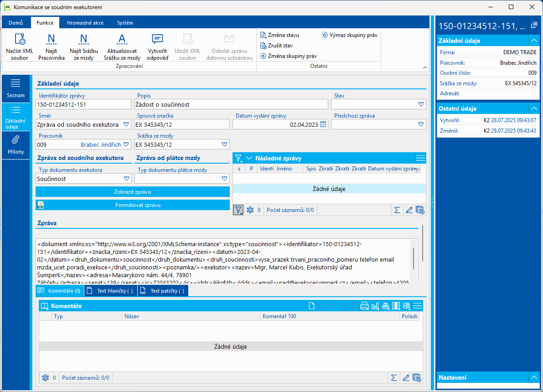Click Změna stavu in ribbon
This screenshot has height=392, width=543.
(279, 35)
